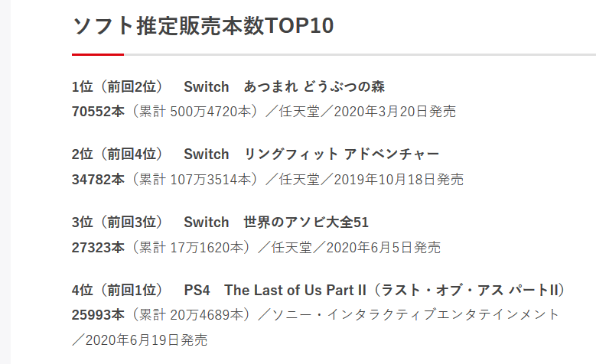Click the 2020年6月5日発売 release date
This screenshot has height=364, width=596.
click(x=385, y=248)
